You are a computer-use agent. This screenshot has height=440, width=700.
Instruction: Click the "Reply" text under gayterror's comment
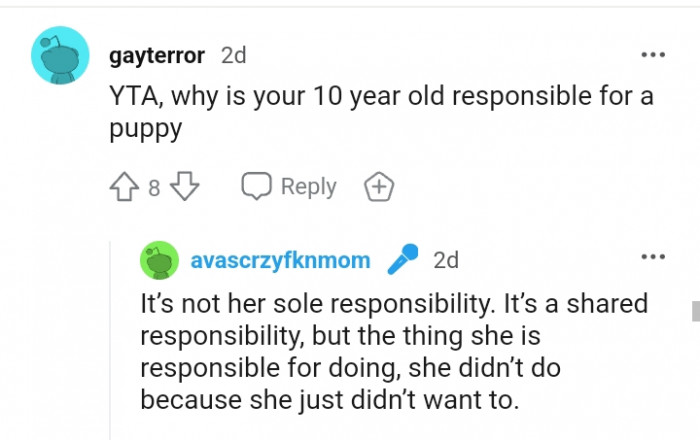[308, 187]
